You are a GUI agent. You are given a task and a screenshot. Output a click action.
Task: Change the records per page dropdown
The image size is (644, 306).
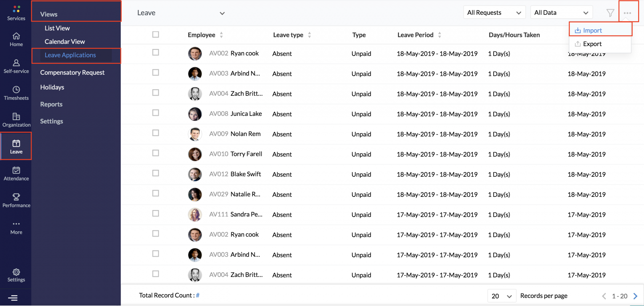(502, 296)
